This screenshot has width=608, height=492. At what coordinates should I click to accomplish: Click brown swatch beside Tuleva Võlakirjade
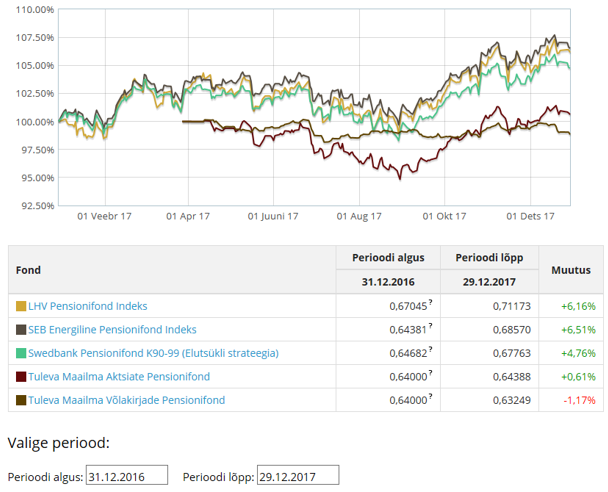pyautogui.click(x=21, y=401)
